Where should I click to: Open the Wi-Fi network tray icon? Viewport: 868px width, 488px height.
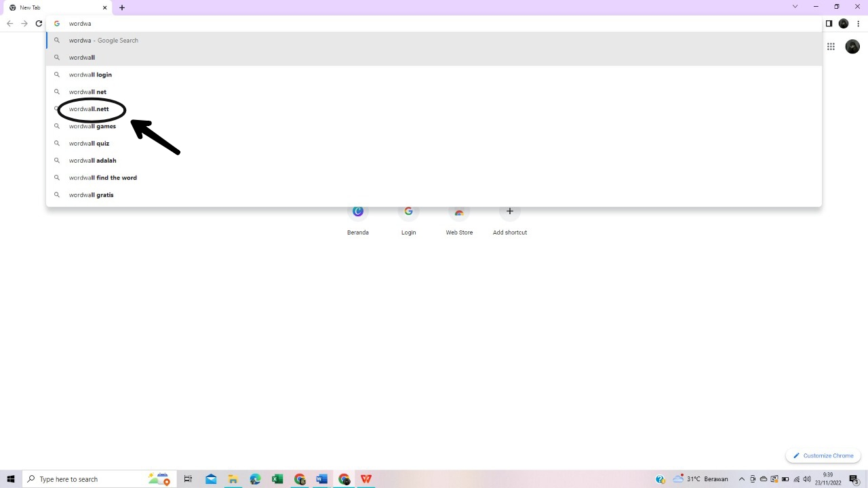tap(796, 479)
